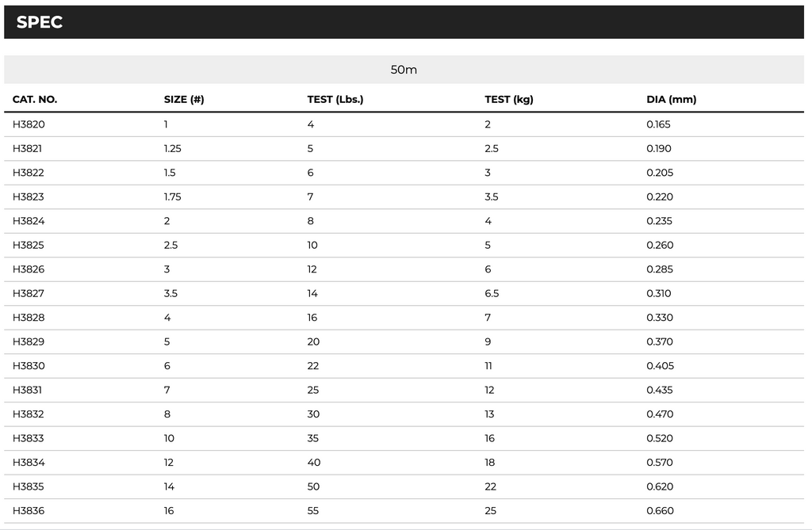This screenshot has width=812, height=530.
Task: Click the 0.165 diameter value
Action: click(x=658, y=124)
